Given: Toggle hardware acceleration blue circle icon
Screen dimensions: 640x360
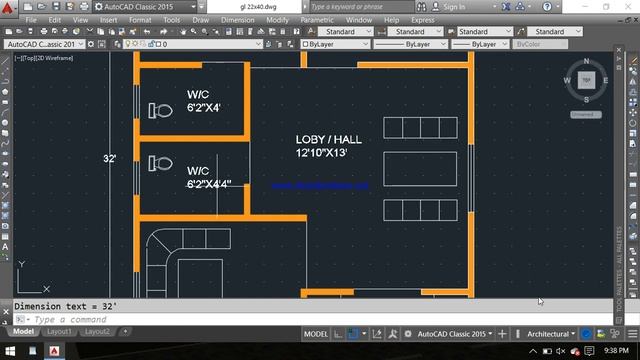Looking at the screenshot, I should tap(586, 334).
